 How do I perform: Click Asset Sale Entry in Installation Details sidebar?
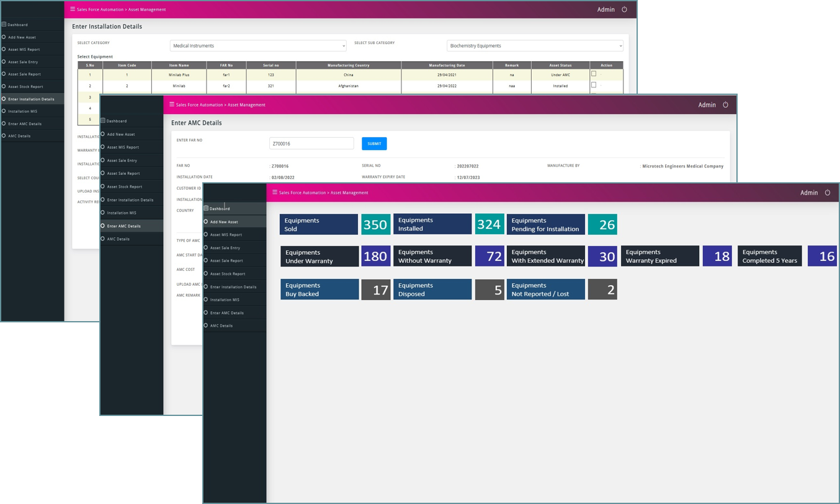click(x=23, y=62)
